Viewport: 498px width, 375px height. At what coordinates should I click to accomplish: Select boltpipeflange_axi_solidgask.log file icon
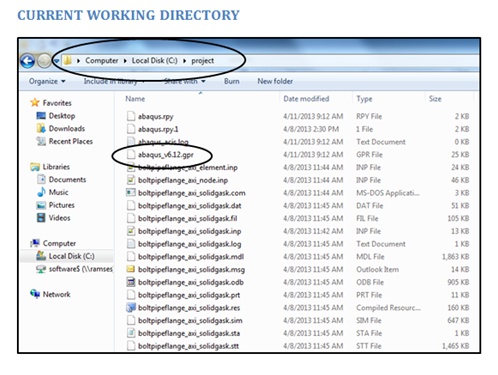131,244
